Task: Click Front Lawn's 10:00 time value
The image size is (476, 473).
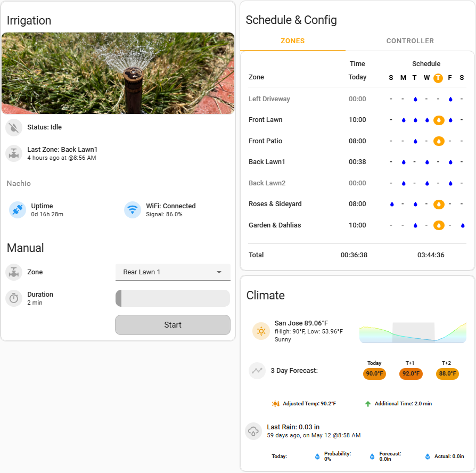Action: tap(357, 120)
